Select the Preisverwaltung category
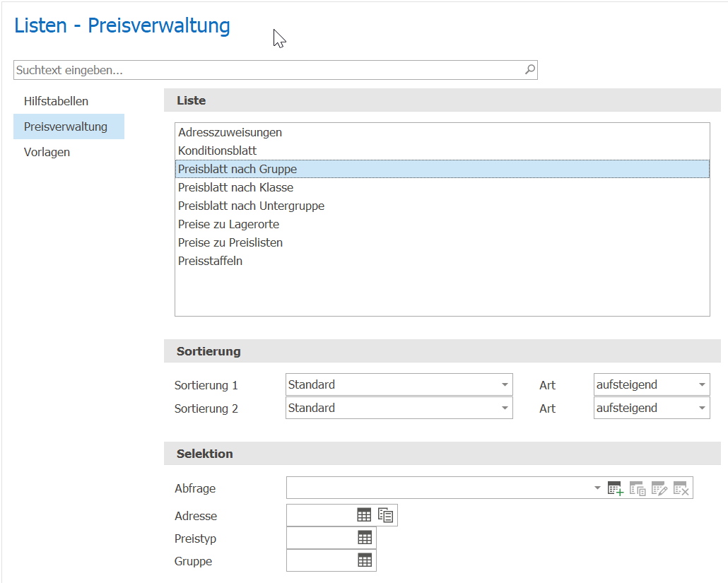 pos(69,126)
